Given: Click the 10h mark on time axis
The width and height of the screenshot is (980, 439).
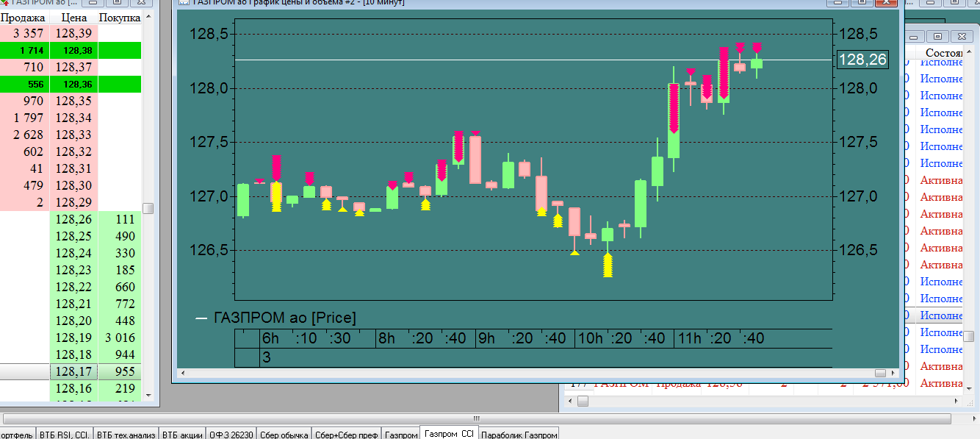Looking at the screenshot, I should [x=591, y=339].
